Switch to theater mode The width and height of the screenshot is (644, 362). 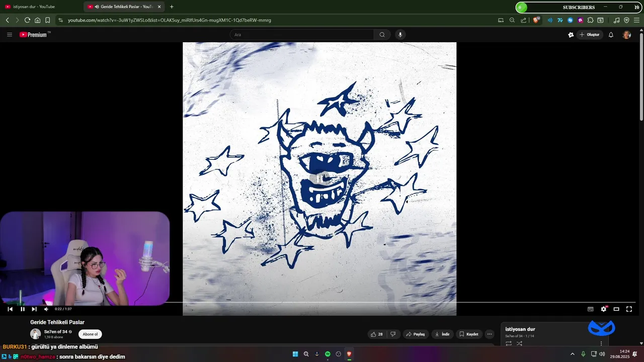coord(616,309)
